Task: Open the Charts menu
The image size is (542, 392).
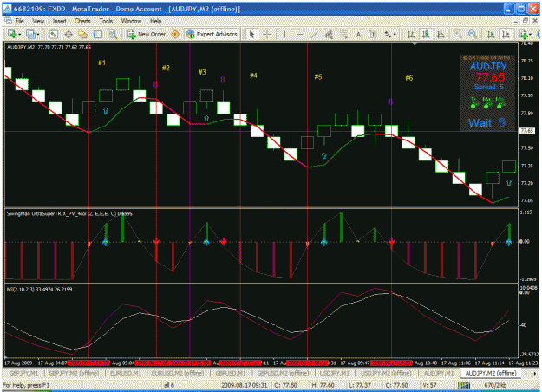Action: pos(82,21)
